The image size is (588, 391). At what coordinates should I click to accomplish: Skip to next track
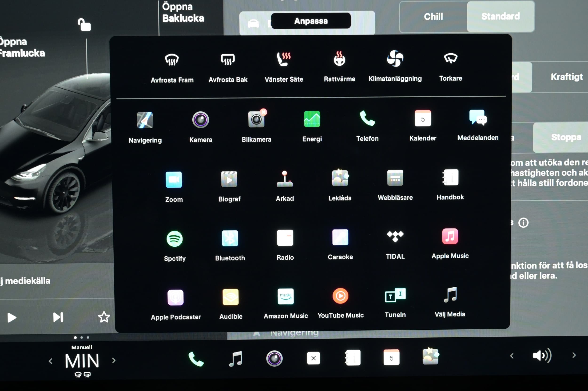[58, 317]
